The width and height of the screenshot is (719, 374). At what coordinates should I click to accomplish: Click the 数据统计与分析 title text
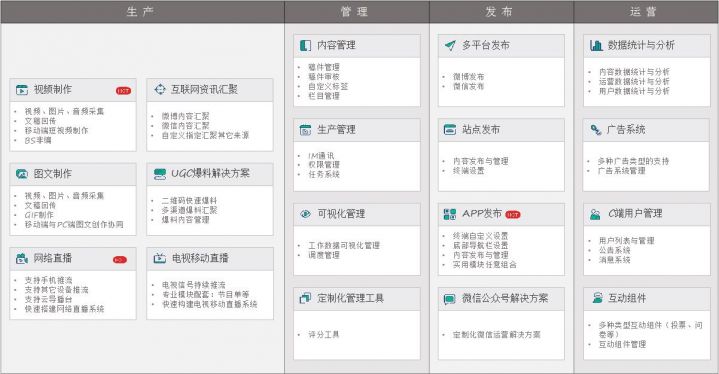point(641,45)
